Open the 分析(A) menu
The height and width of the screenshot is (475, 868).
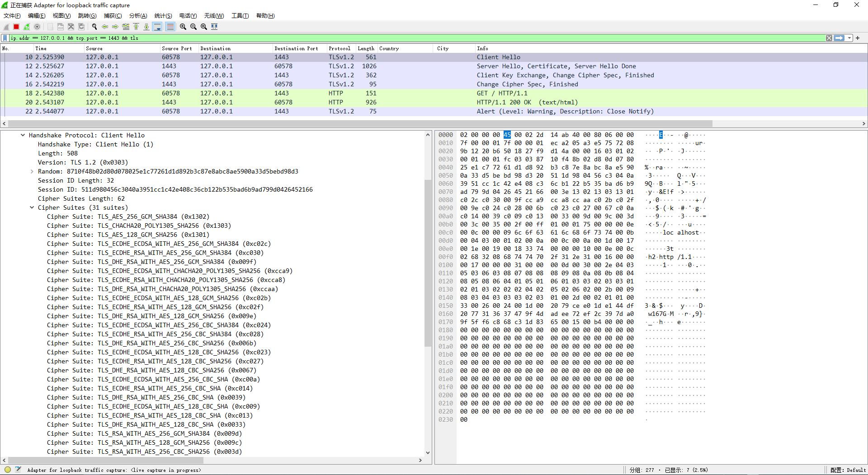(138, 16)
